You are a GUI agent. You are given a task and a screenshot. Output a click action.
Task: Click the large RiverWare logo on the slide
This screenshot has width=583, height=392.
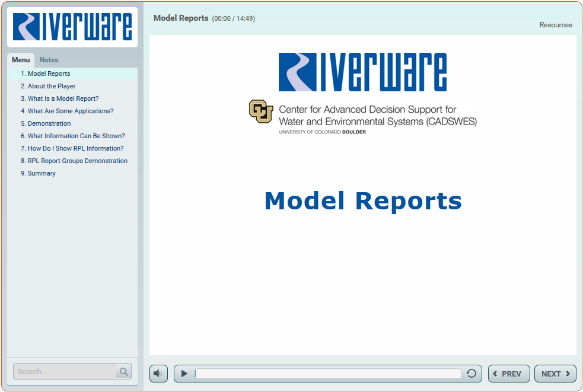[x=362, y=72]
